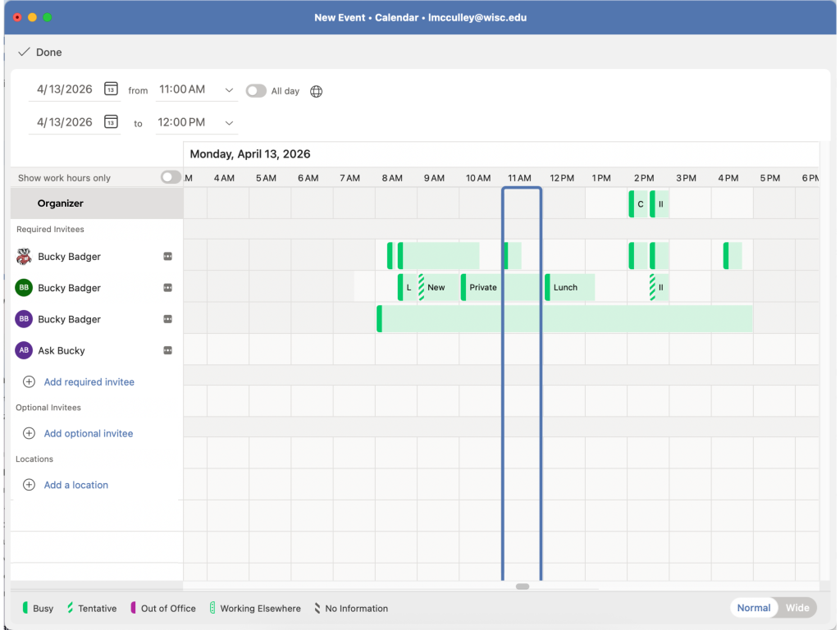Click the contact card icon beside Ask Bucky
The height and width of the screenshot is (630, 840).
168,351
